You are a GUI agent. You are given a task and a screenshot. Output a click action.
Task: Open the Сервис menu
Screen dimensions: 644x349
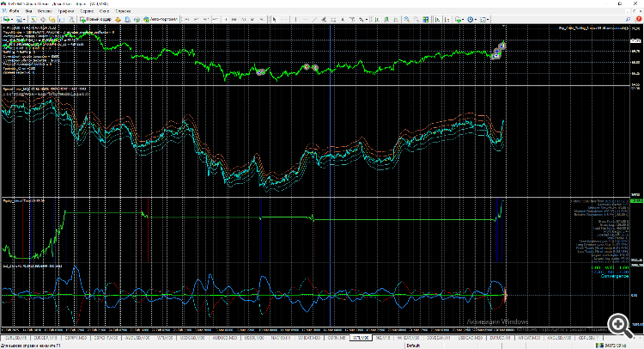click(86, 11)
